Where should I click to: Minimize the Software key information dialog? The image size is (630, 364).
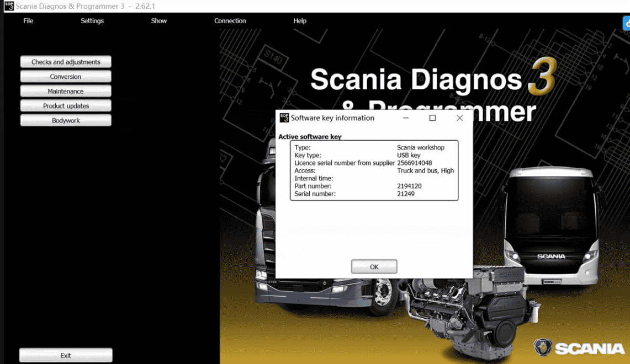(x=406, y=118)
